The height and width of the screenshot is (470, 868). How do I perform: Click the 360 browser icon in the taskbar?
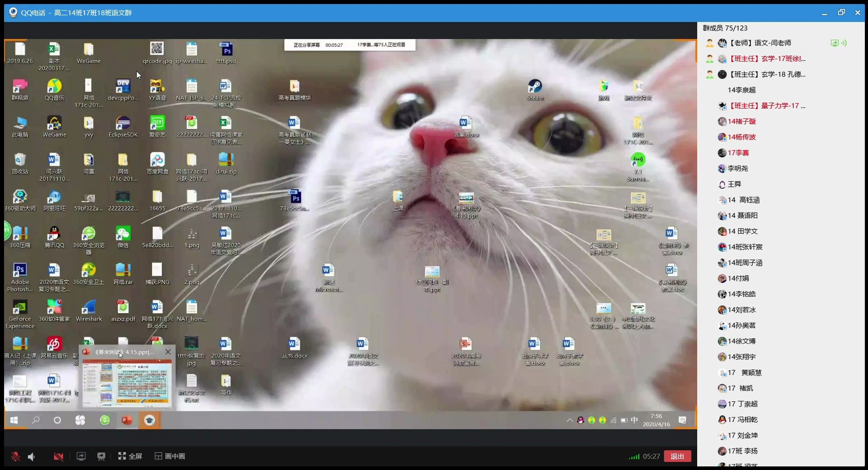tap(104, 420)
